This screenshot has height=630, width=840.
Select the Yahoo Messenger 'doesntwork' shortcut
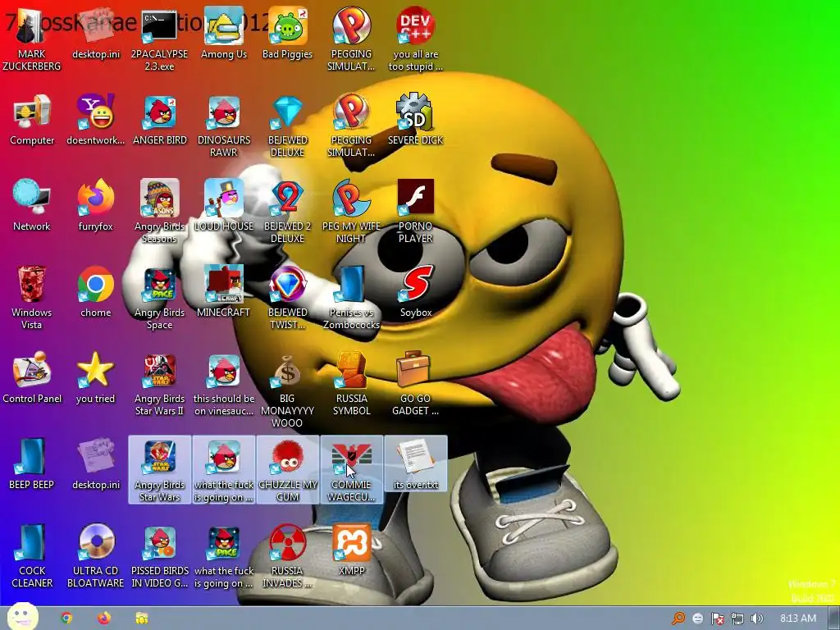click(x=95, y=120)
